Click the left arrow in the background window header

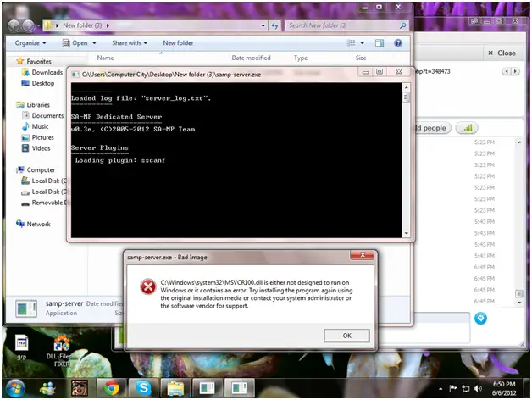tap(507, 71)
